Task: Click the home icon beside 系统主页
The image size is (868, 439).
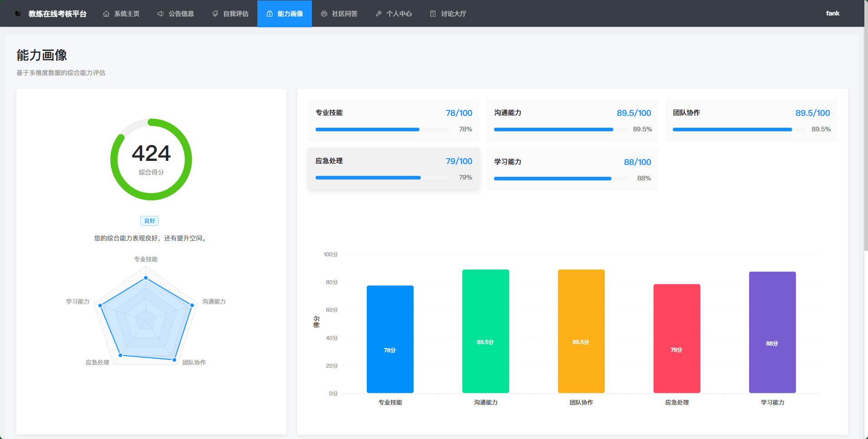Action: [x=106, y=14]
